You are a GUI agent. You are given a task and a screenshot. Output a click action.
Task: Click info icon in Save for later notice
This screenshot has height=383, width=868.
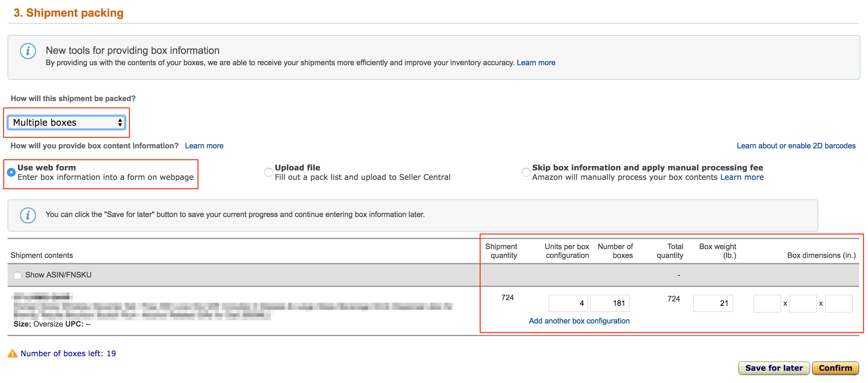click(x=28, y=215)
